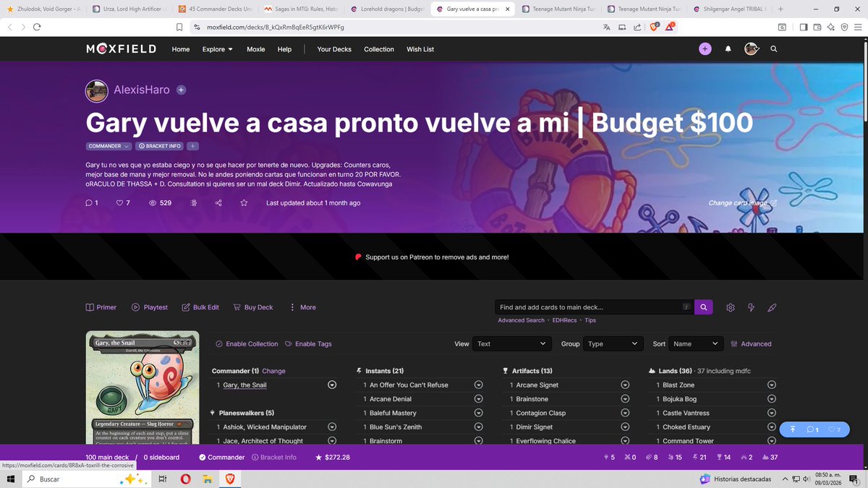Screen dimensions: 868x488
Task: Click the Windows Start button
Action: (12, 479)
